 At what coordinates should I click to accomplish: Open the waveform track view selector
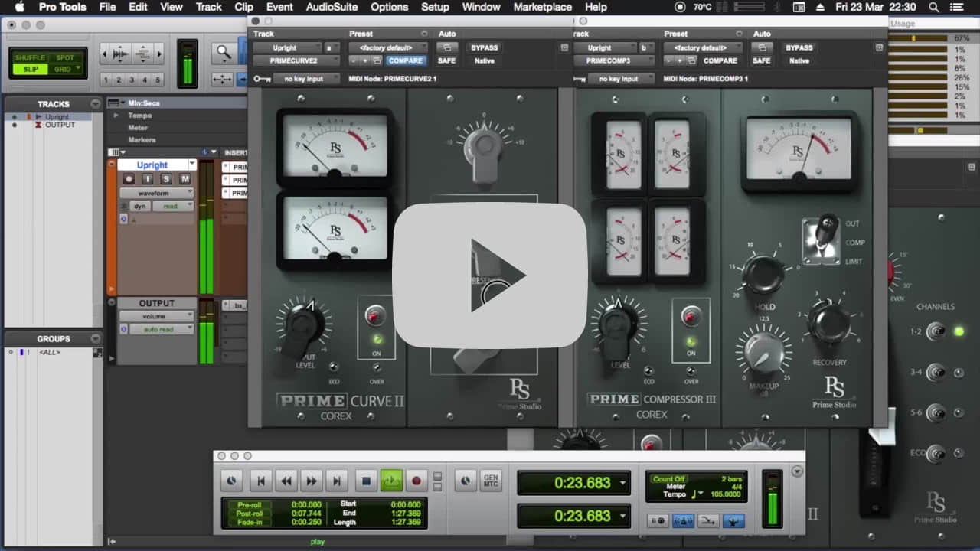click(x=156, y=193)
